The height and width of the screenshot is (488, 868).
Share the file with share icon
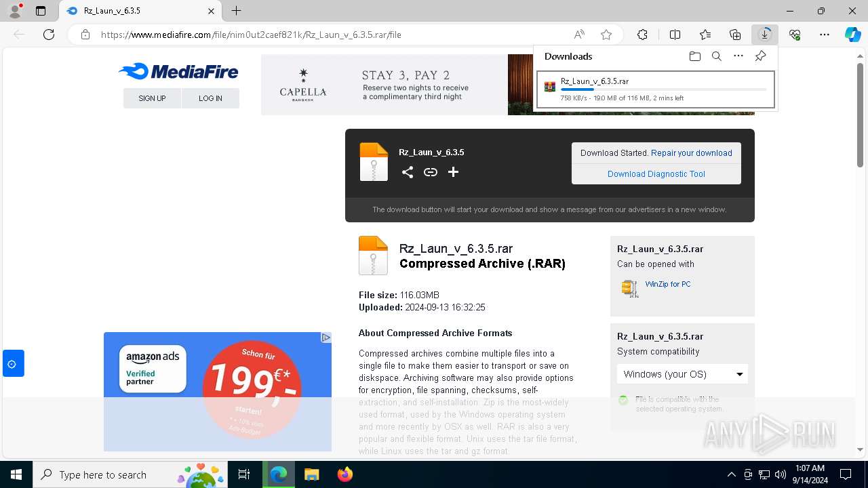[408, 172]
